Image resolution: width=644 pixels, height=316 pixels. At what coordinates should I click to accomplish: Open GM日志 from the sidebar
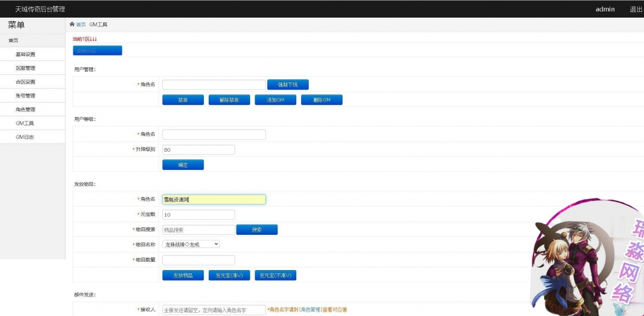point(25,137)
